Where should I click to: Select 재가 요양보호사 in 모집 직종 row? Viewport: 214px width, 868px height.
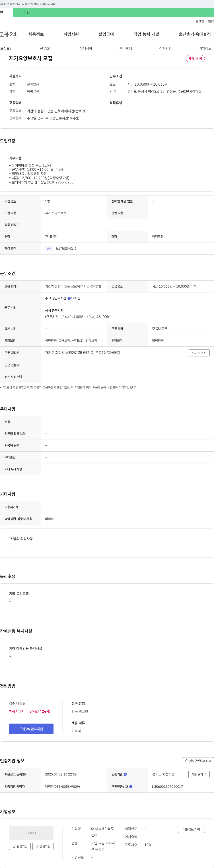(x=56, y=213)
